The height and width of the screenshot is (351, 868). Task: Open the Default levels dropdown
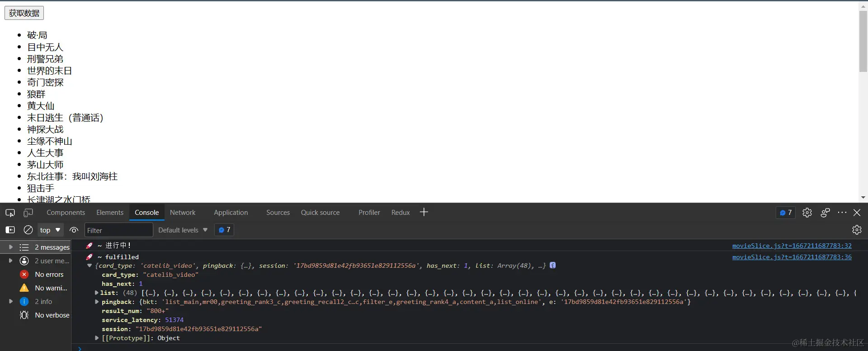(183, 230)
